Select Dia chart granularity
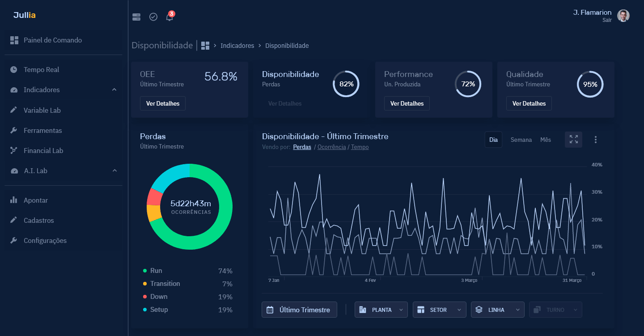This screenshot has width=644, height=336. tap(493, 140)
